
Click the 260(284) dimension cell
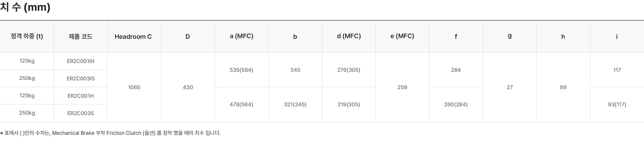coord(456,104)
